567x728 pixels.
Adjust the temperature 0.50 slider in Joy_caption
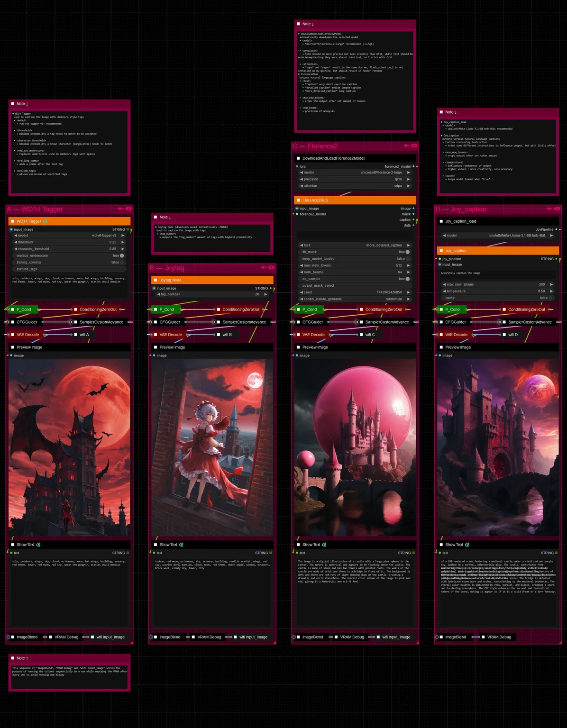(x=498, y=291)
